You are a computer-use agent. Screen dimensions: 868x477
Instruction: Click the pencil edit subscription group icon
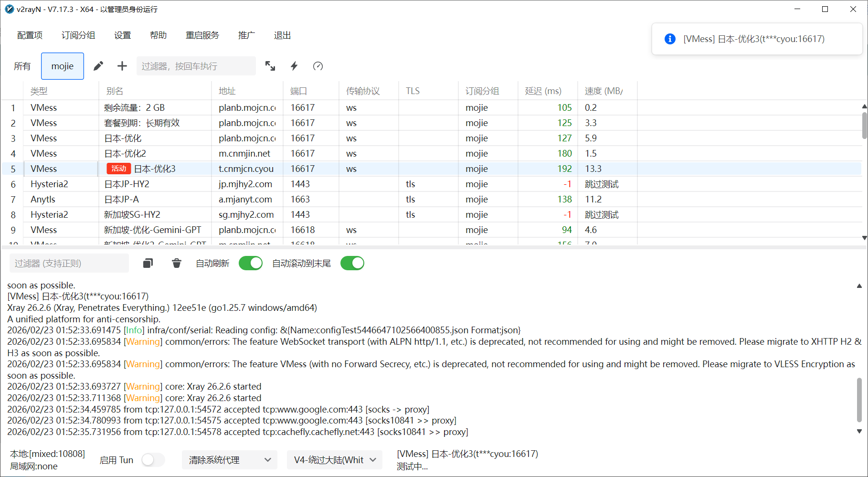click(x=98, y=66)
